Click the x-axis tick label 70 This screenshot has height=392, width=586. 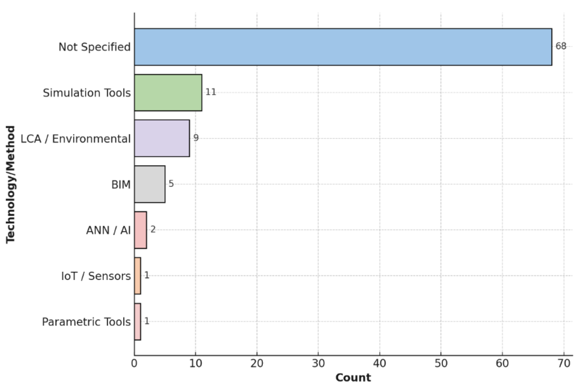tap(564, 364)
